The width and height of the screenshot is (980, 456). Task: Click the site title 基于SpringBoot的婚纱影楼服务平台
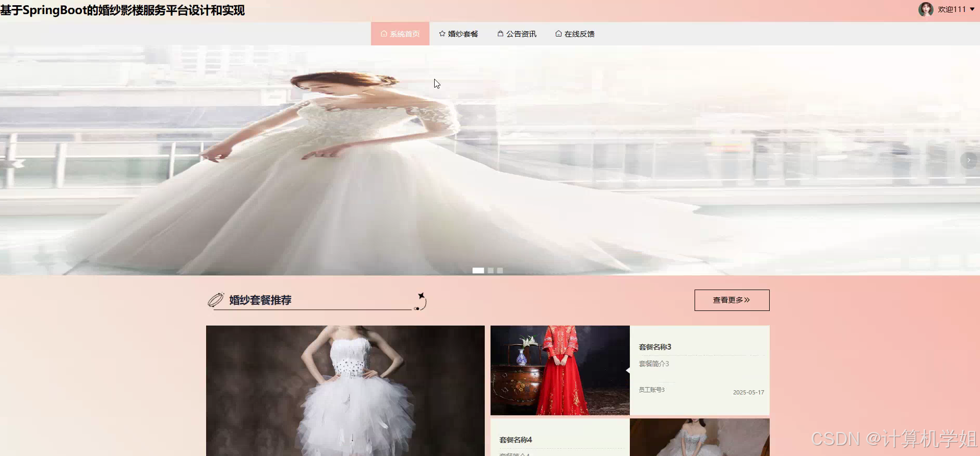[x=123, y=10]
